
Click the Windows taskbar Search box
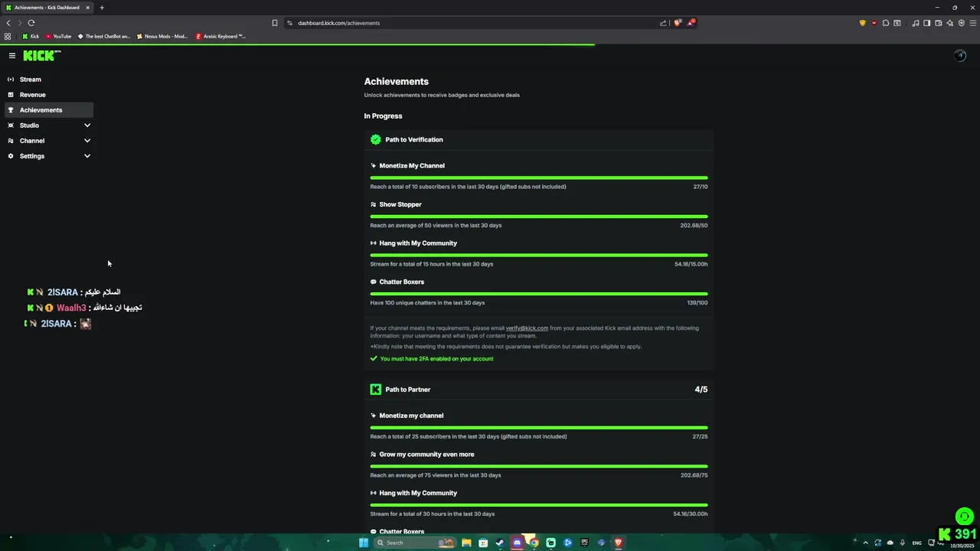(415, 543)
